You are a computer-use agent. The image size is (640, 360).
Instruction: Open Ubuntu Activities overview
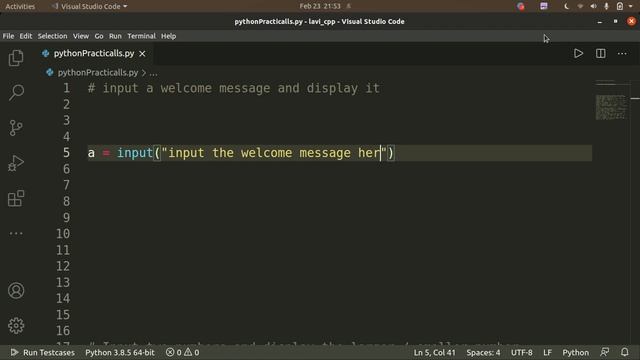point(20,6)
